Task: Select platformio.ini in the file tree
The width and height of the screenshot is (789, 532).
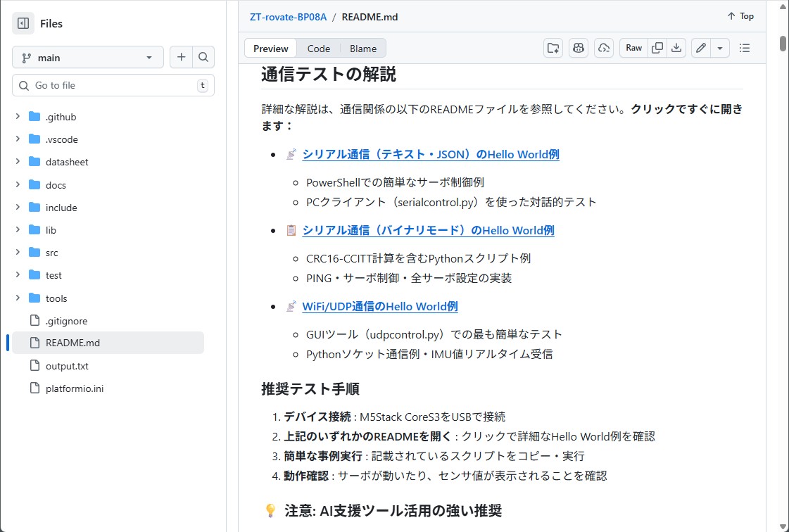Action: 74,388
